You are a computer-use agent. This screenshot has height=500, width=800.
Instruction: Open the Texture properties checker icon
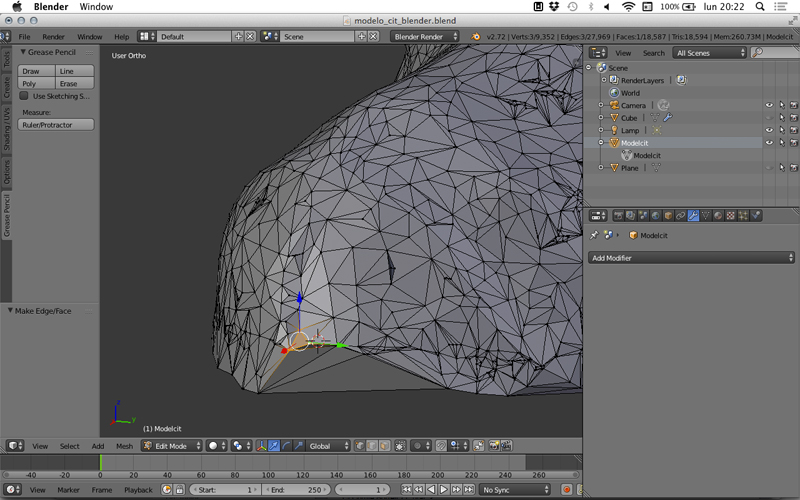[x=730, y=216]
